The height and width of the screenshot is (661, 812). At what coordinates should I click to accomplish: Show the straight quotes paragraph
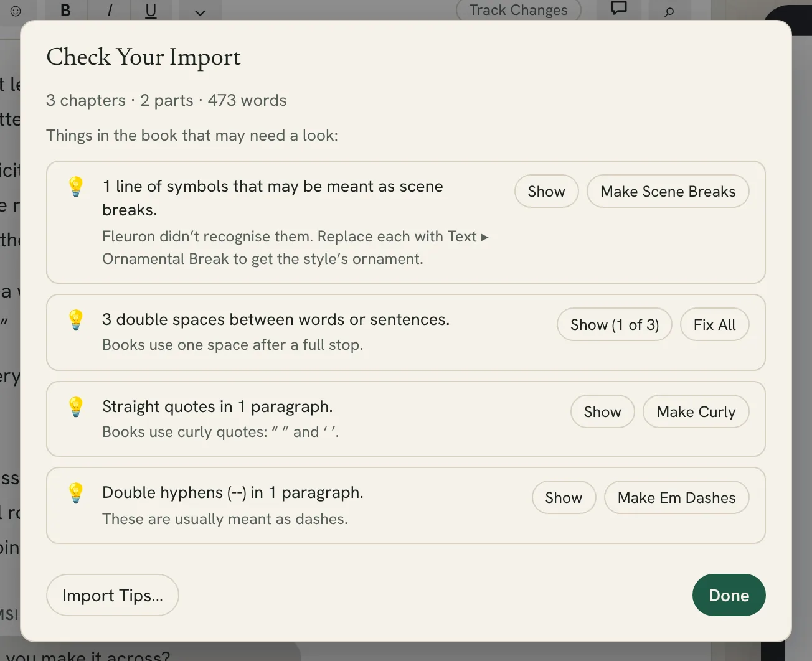603,412
